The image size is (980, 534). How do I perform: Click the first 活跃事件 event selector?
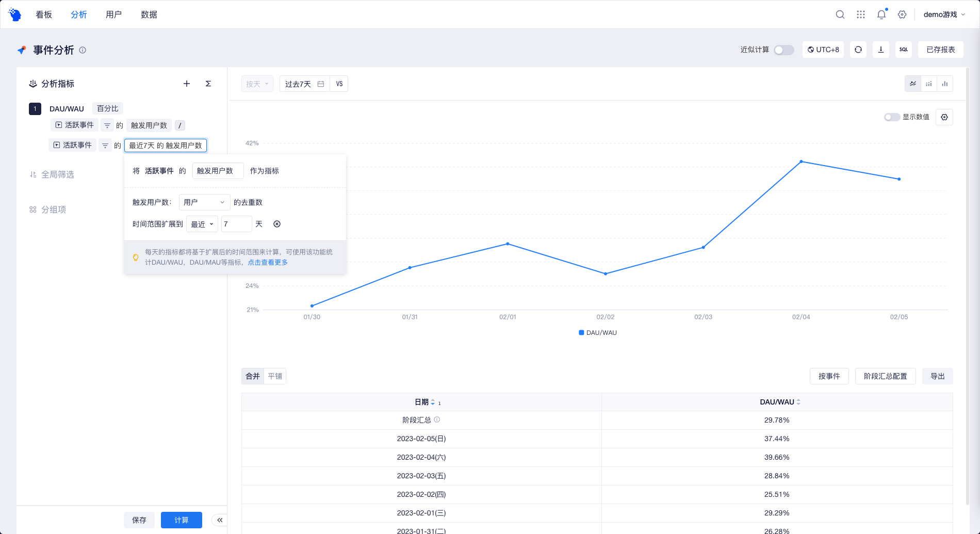click(74, 125)
